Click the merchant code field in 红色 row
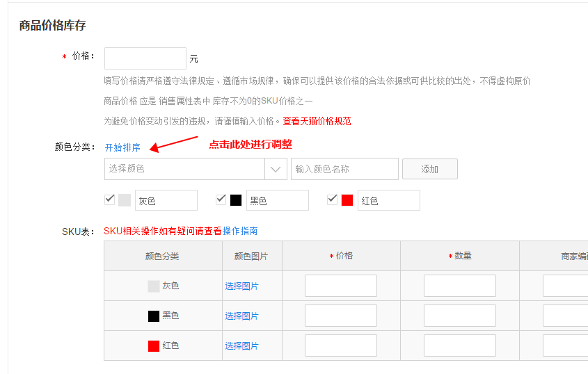The height and width of the screenshot is (374, 588). pyautogui.click(x=566, y=345)
